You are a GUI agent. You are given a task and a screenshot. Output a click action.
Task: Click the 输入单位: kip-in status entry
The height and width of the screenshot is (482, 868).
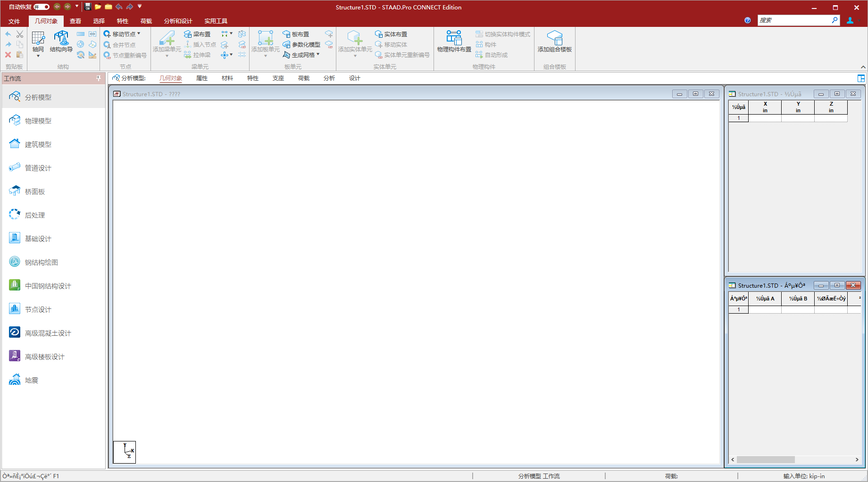tap(804, 476)
